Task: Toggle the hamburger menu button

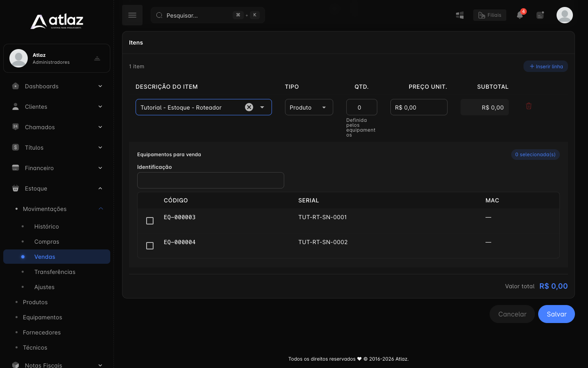Action: [x=132, y=15]
